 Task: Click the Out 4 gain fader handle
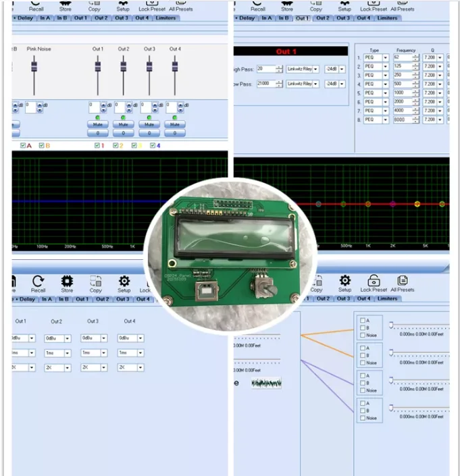pos(175,66)
